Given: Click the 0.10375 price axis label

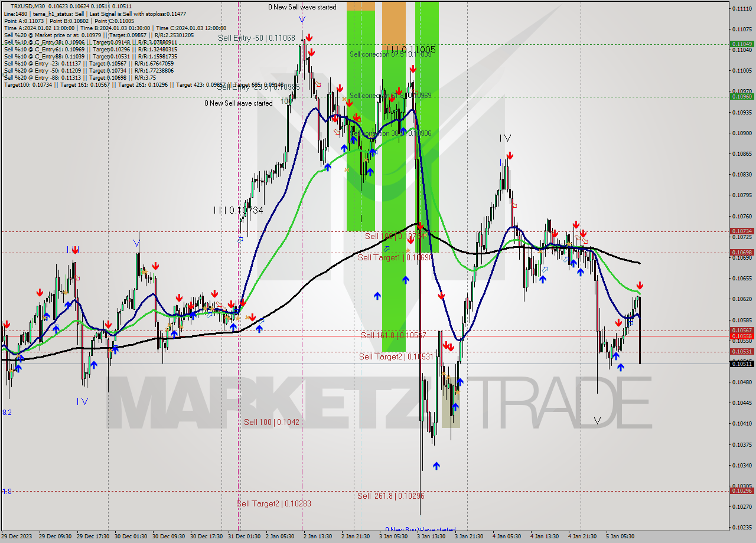Looking at the screenshot, I should click(742, 444).
